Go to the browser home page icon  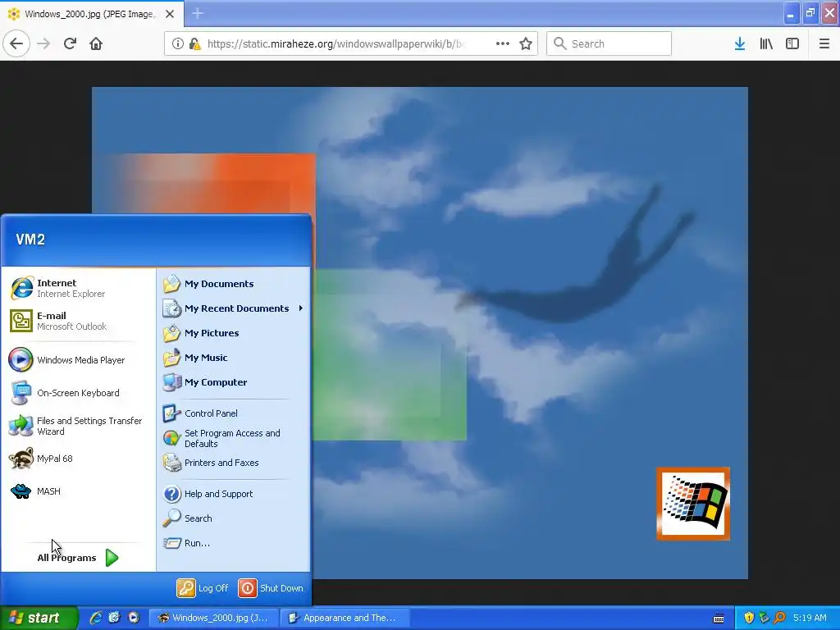(96, 43)
